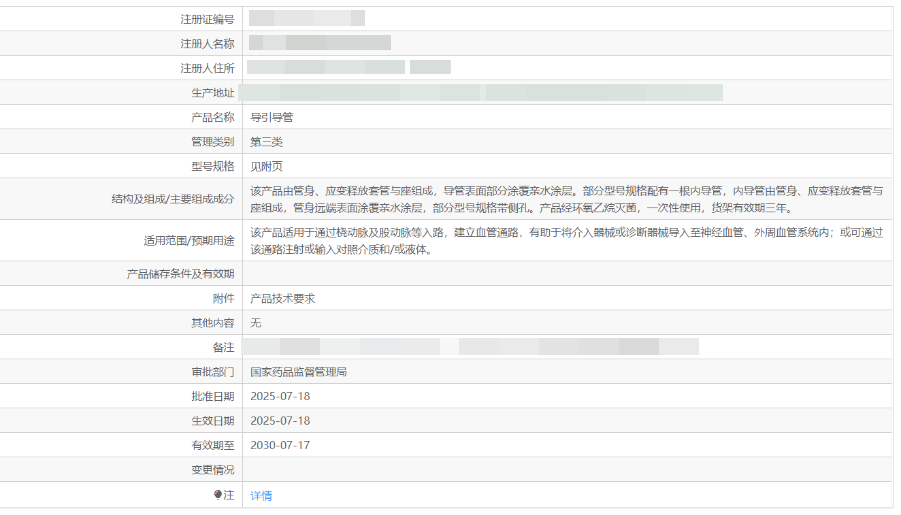
Task: Select the 附件 label
Action: point(224,298)
